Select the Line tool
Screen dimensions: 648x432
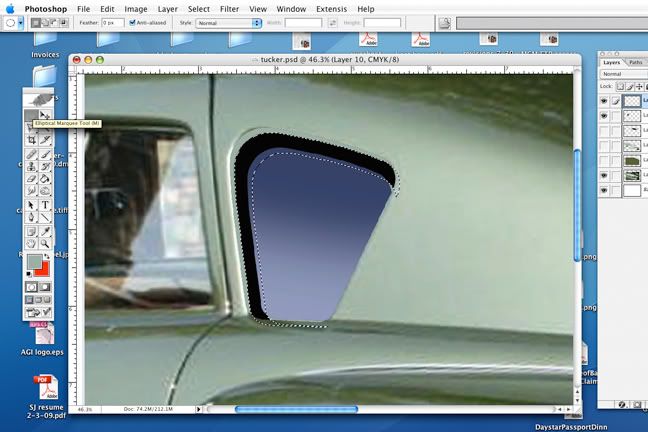(x=45, y=217)
